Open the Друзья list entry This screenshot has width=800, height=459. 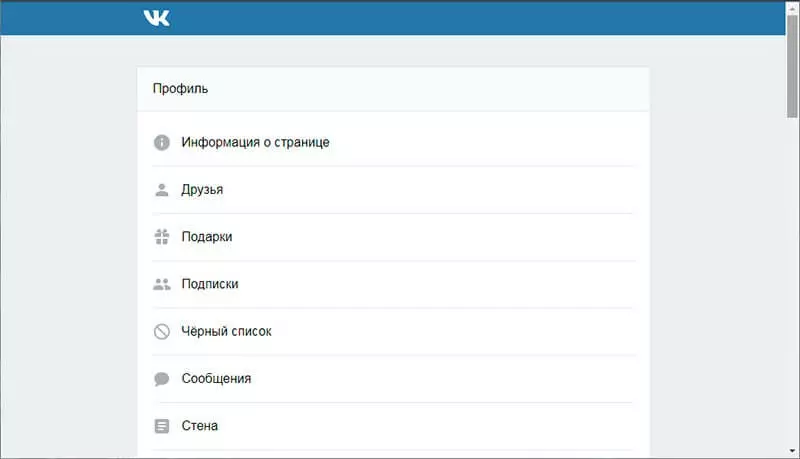coord(202,190)
